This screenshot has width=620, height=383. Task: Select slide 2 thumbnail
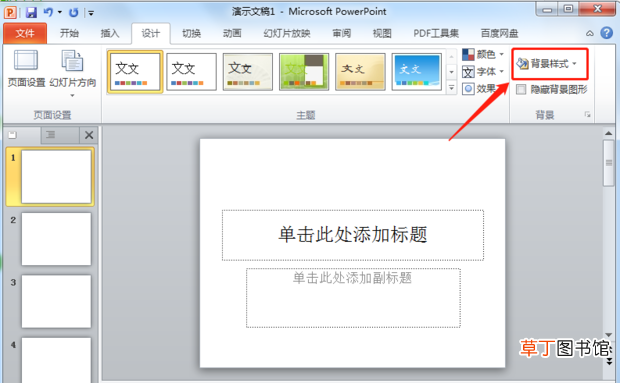56,239
